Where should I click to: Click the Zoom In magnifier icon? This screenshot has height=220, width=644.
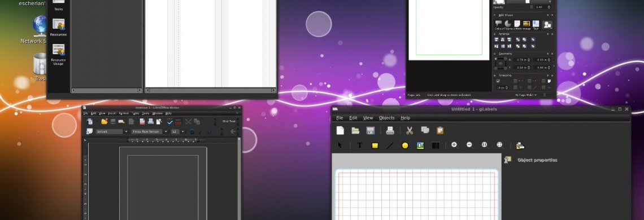pos(454,145)
